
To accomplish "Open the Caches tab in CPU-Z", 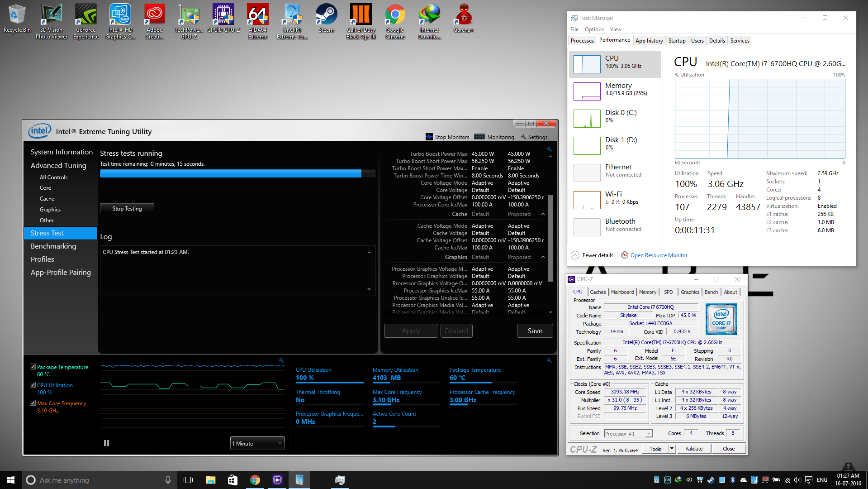I will point(598,292).
